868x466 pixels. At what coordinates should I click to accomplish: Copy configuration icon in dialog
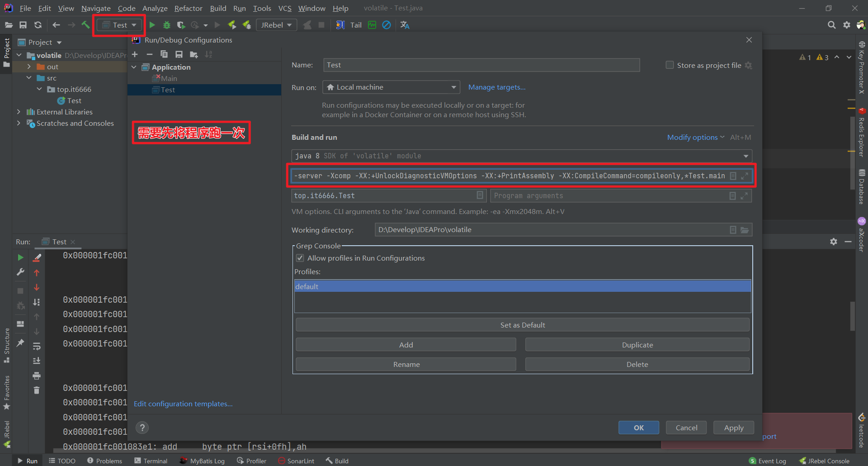(164, 54)
